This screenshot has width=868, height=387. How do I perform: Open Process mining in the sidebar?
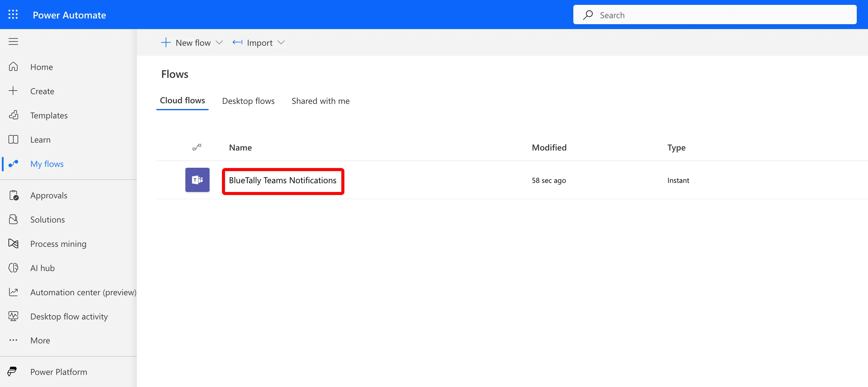58,243
